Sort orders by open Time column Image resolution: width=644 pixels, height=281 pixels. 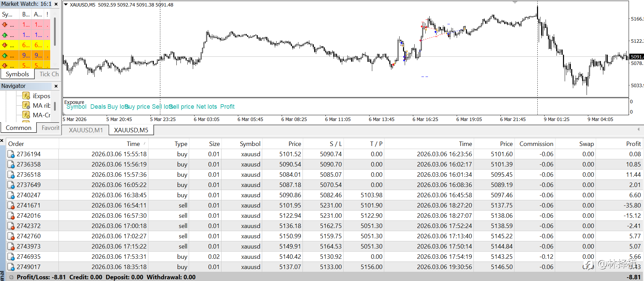[133, 144]
